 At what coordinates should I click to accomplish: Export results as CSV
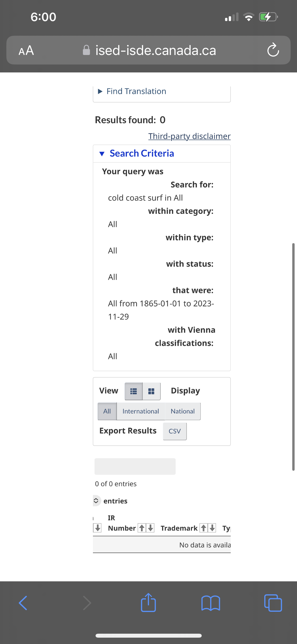click(175, 431)
